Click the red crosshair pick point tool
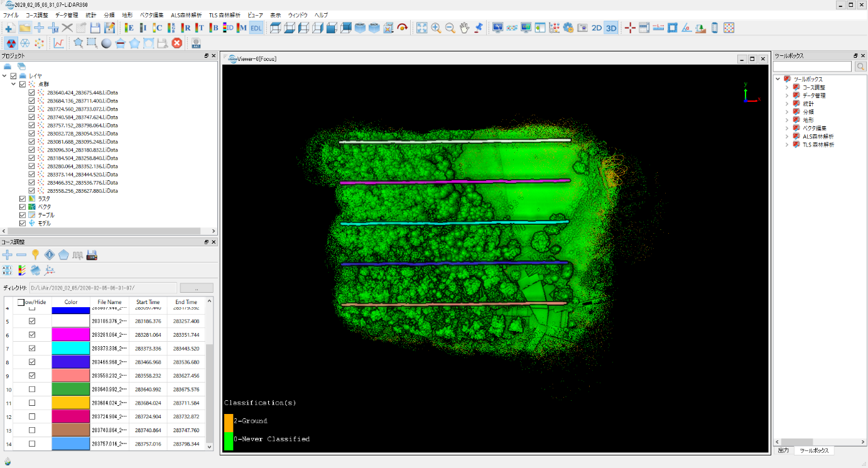This screenshot has width=868, height=468. tap(630, 28)
